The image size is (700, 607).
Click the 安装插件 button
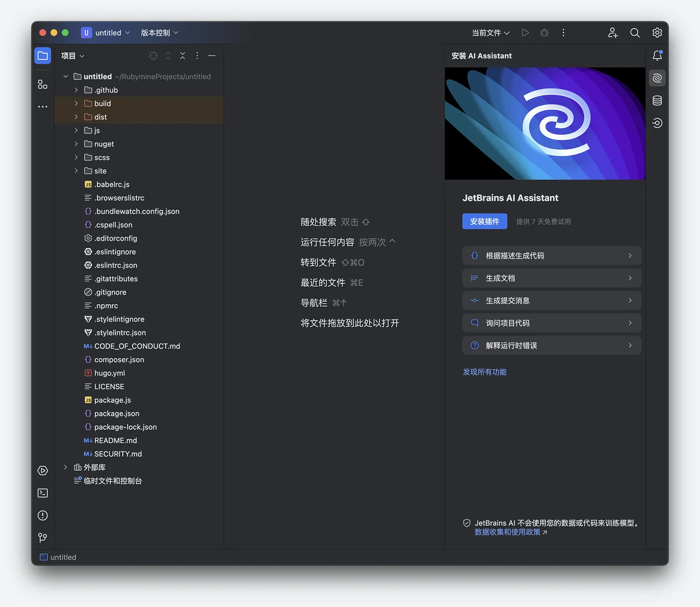coord(484,222)
